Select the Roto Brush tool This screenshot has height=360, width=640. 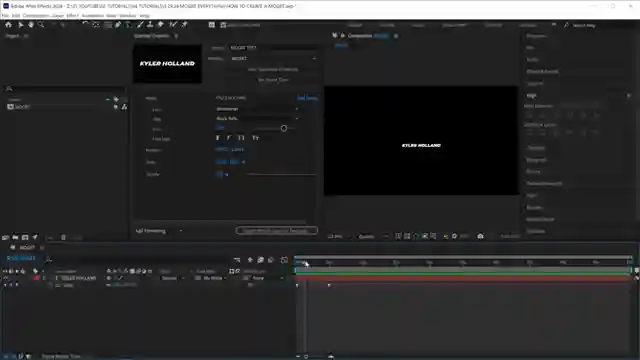tap(173, 24)
